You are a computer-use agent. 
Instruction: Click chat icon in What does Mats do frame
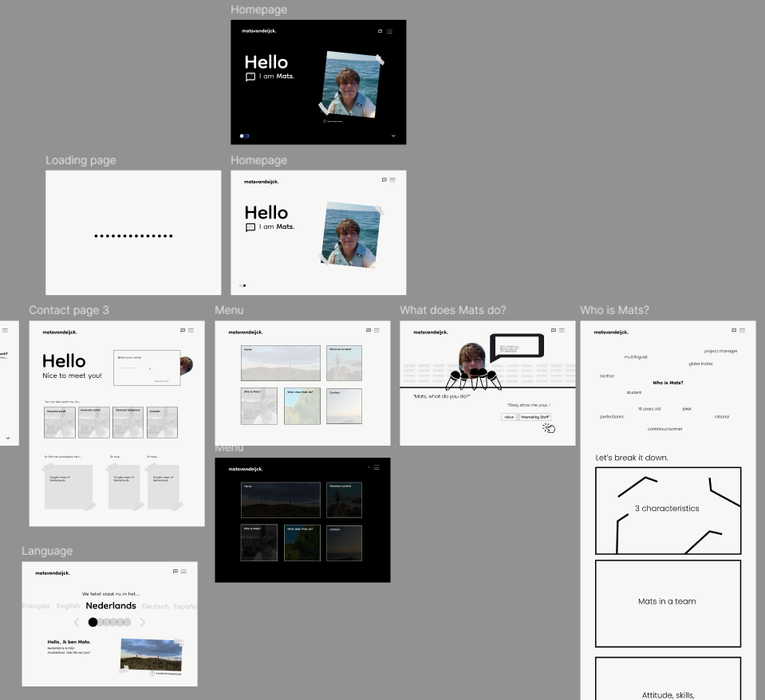click(x=554, y=330)
